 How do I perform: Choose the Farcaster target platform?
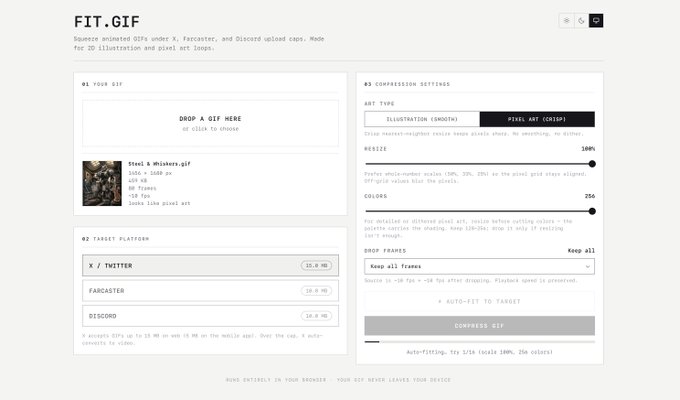(x=210, y=291)
